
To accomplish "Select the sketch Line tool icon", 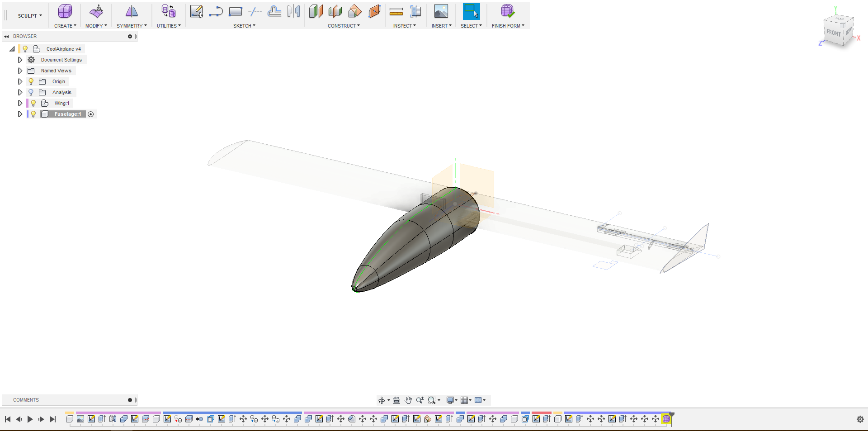I will pos(216,11).
